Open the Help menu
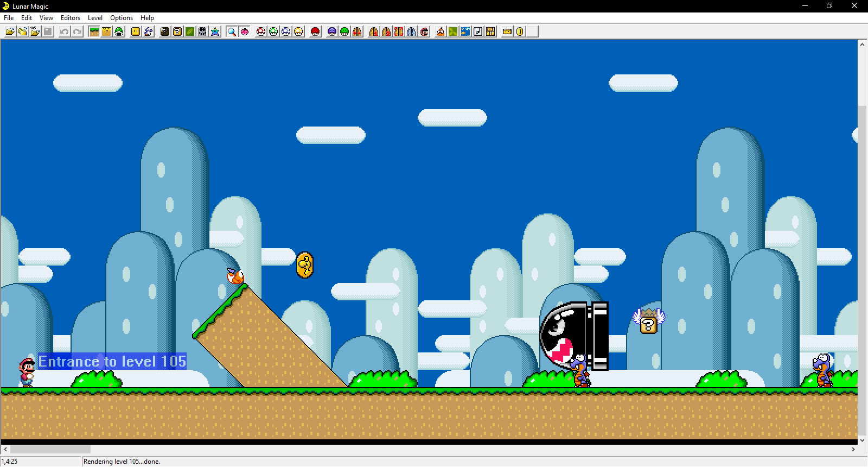The width and height of the screenshot is (868, 467). (147, 18)
